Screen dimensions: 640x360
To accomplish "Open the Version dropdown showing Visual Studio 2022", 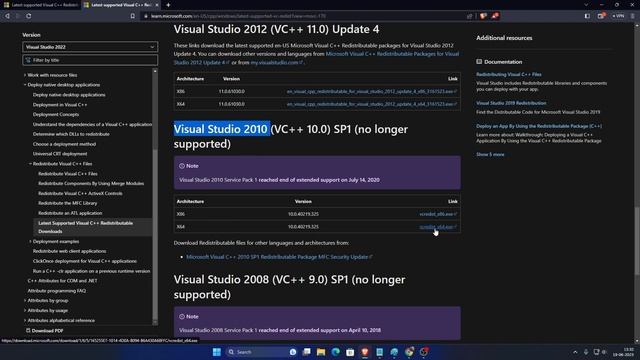I will (90, 47).
